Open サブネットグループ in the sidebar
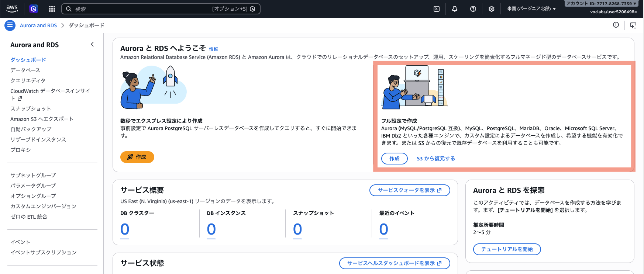This screenshot has height=274, width=644. point(33,175)
